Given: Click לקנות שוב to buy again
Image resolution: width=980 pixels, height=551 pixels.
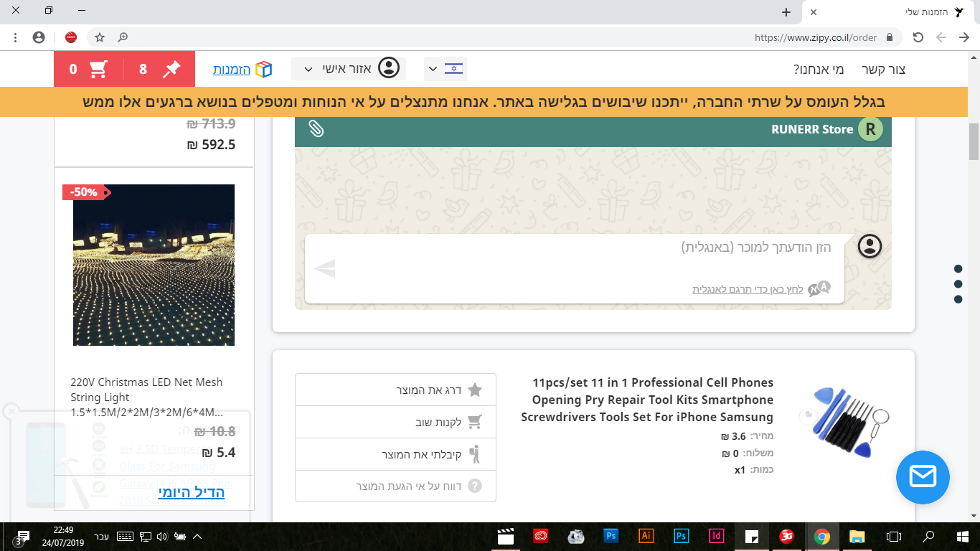Looking at the screenshot, I should (x=395, y=423).
